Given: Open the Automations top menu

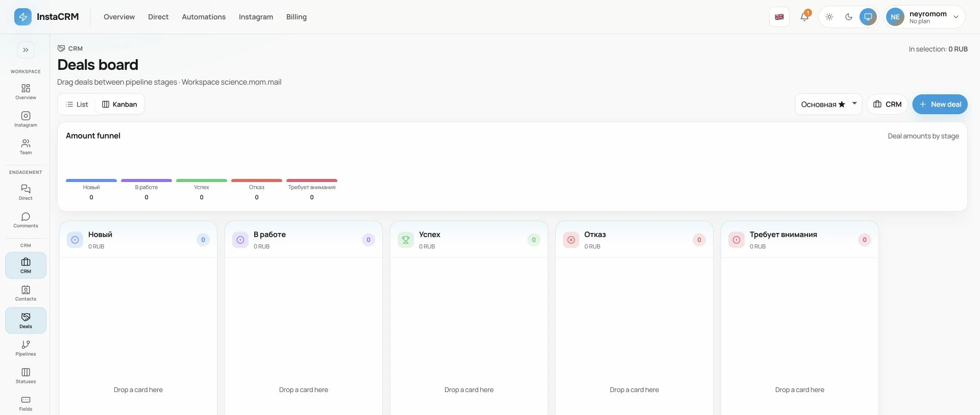Looking at the screenshot, I should coord(204,17).
